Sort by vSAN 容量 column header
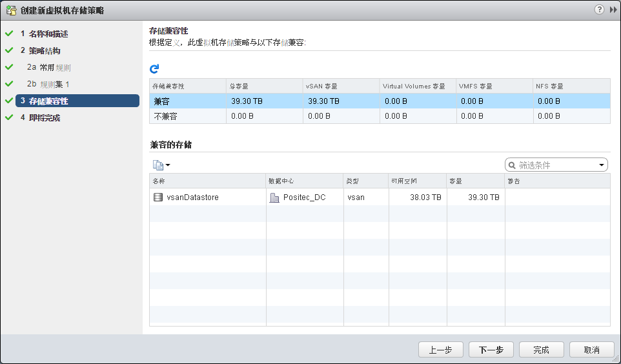This screenshot has height=364, width=621. pyautogui.click(x=341, y=86)
